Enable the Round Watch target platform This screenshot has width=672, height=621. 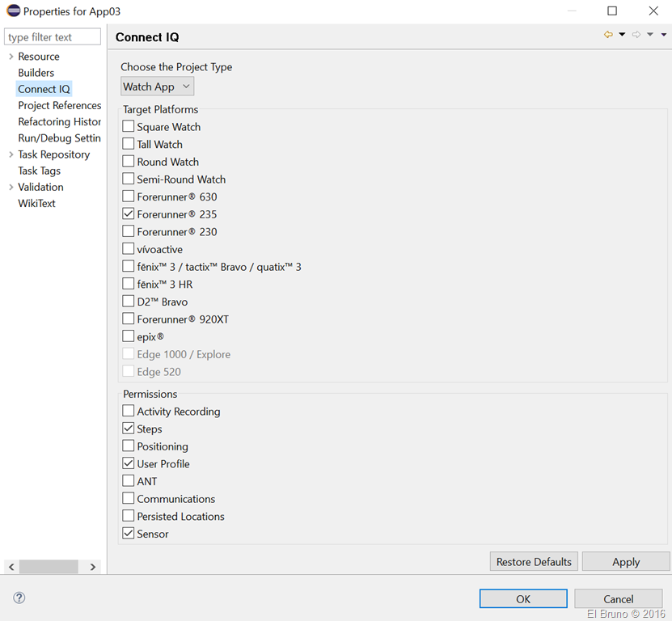[x=129, y=162]
